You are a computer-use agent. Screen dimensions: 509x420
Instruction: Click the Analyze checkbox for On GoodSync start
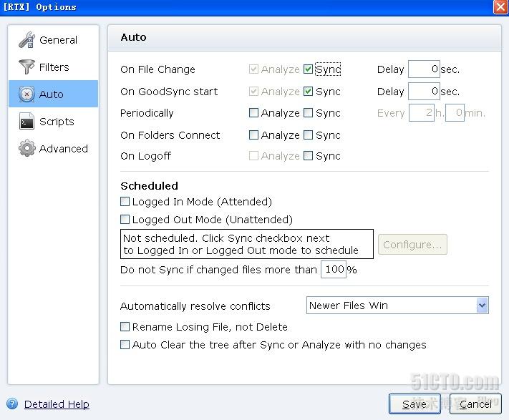(x=253, y=92)
